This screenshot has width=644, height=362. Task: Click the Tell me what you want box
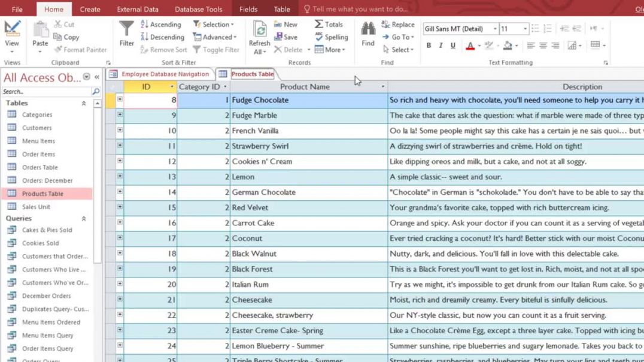point(356,9)
